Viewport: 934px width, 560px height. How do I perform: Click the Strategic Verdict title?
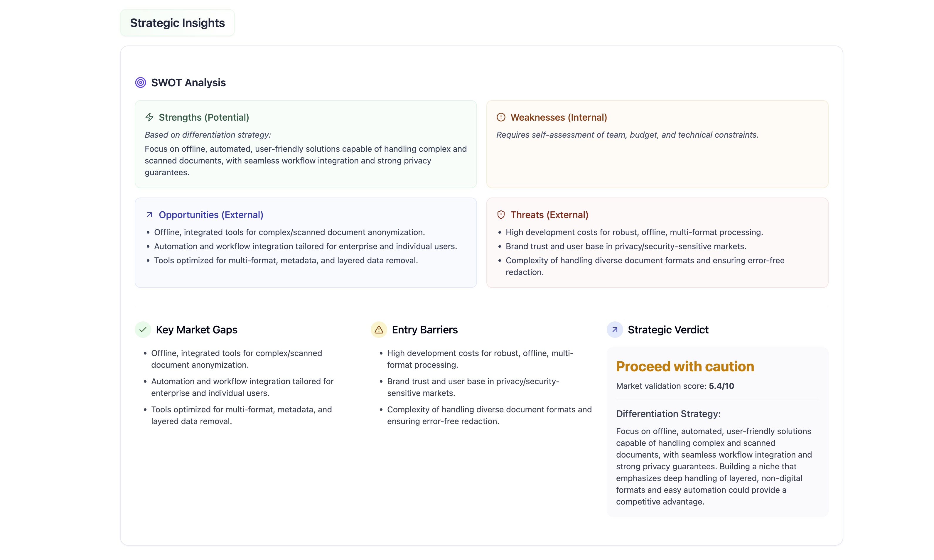point(668,330)
